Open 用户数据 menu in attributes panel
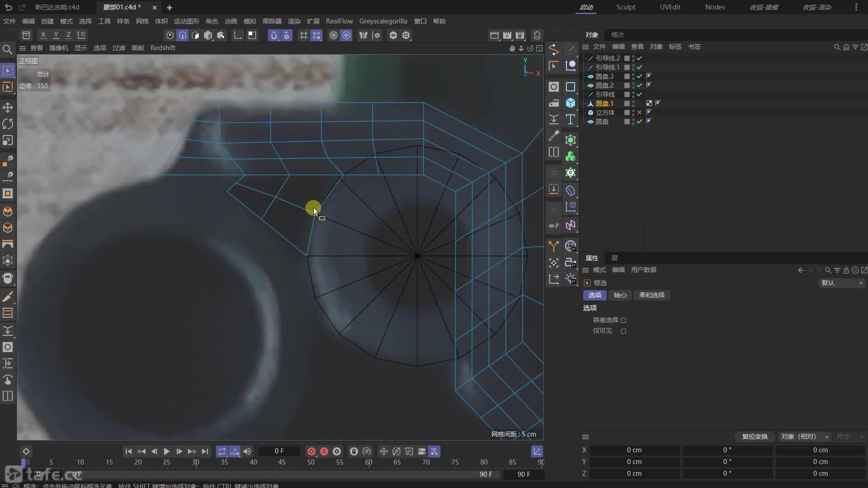Screen dimensions: 868x488 [643, 270]
